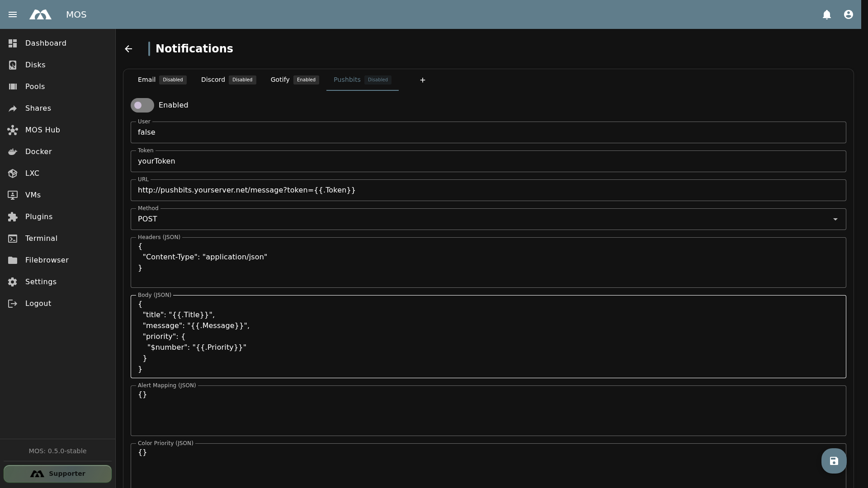
Task: Switch to the Discord tab
Action: click(x=228, y=80)
